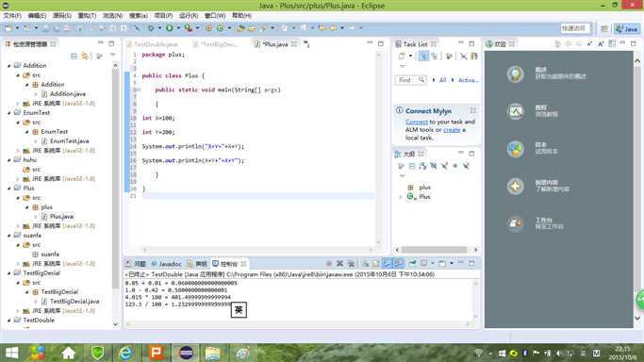Switch to the Declaration tab
The height and width of the screenshot is (362, 644).
click(x=197, y=264)
